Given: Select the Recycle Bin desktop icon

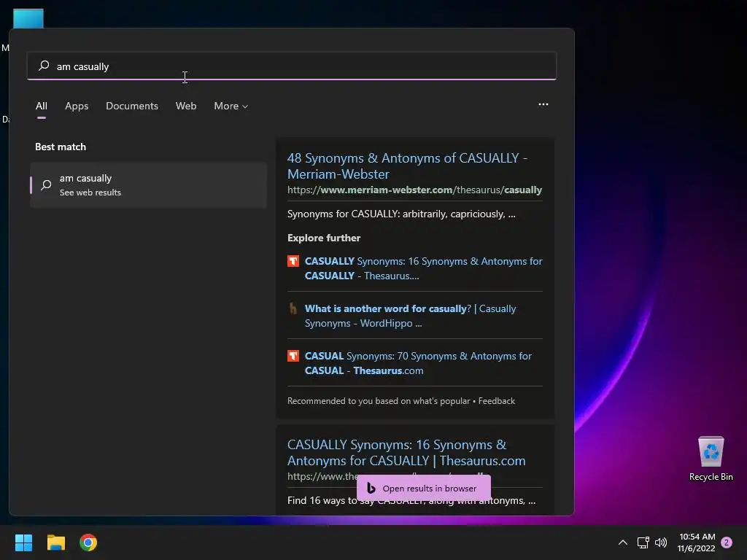Looking at the screenshot, I should (711, 459).
